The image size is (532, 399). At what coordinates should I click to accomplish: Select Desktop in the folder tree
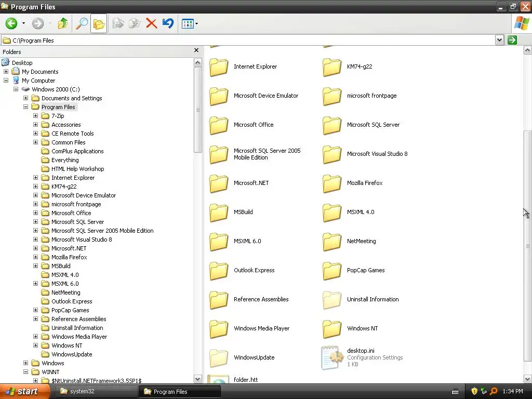[x=22, y=63]
